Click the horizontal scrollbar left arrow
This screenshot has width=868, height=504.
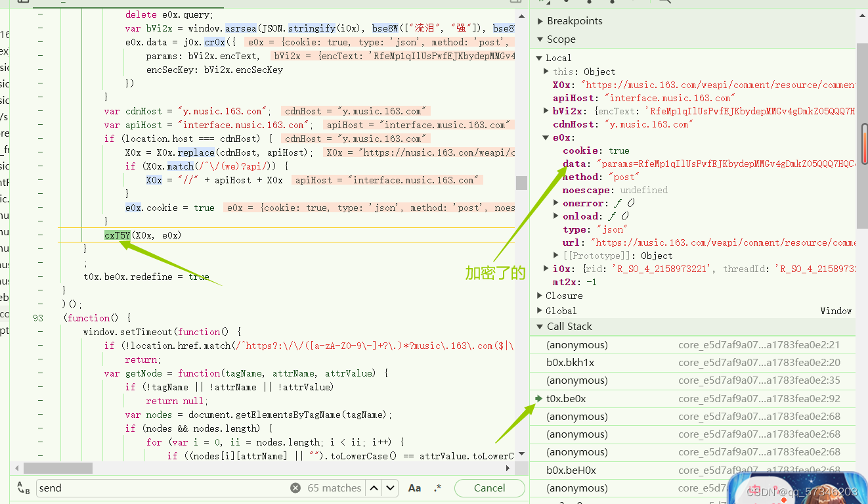tap(16, 469)
